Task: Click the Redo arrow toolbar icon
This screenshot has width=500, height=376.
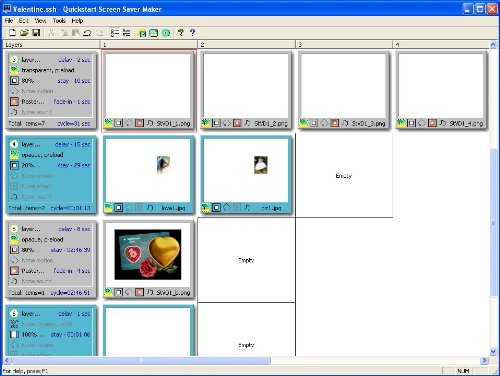Action: click(x=100, y=33)
